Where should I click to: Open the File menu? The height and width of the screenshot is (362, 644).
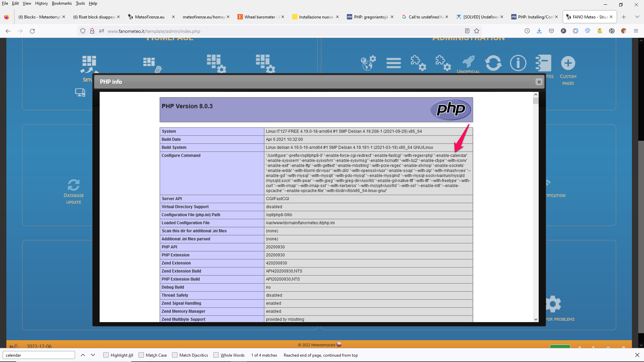click(5, 3)
